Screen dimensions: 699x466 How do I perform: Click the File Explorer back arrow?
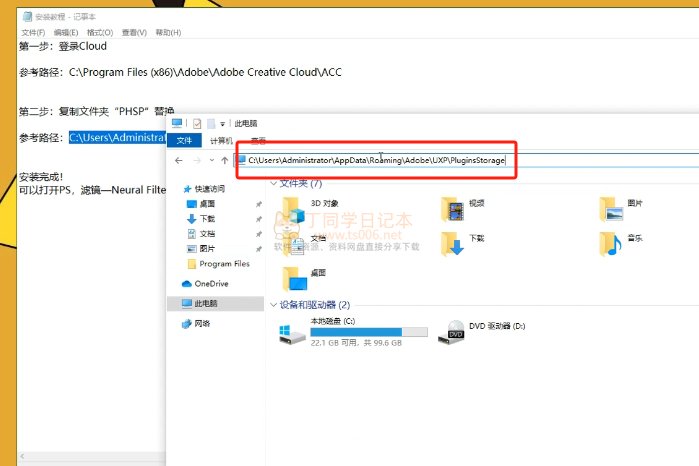[x=179, y=160]
